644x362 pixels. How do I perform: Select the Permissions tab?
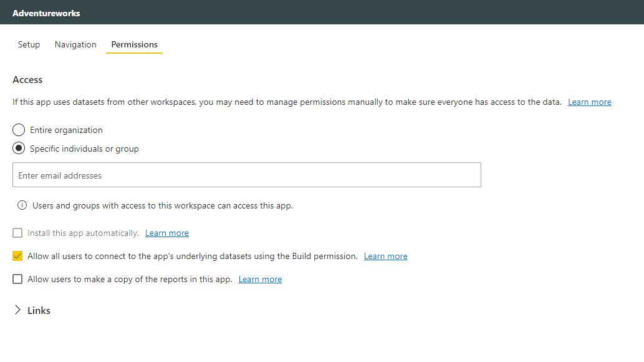134,44
